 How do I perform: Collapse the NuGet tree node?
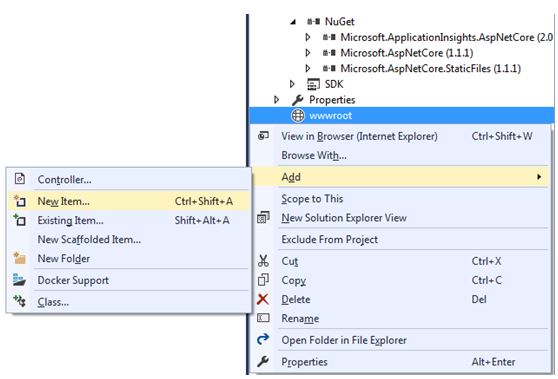coord(293,22)
